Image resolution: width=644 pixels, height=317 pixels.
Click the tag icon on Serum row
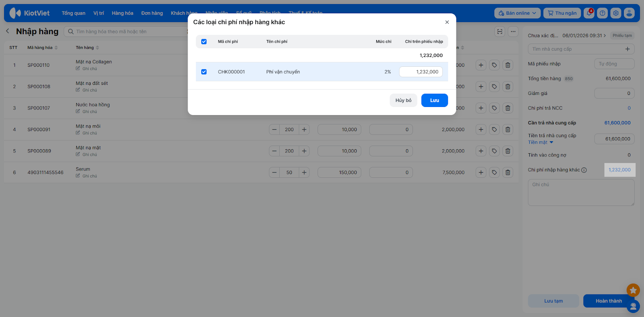(494, 173)
